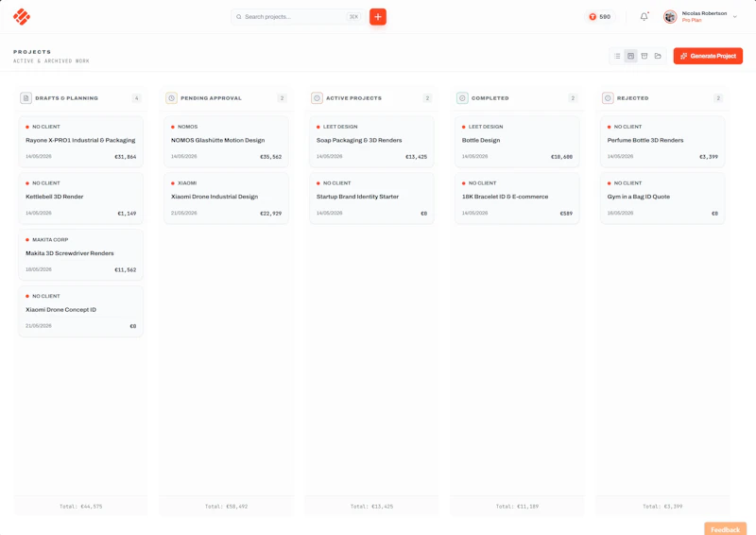
Task: Open Perfume Bottle 3D Renders project
Action: (662, 142)
